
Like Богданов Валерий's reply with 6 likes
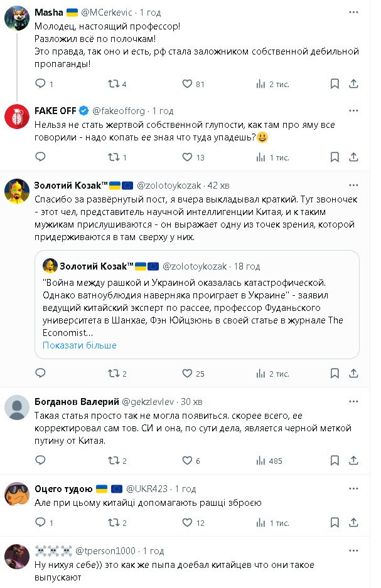(x=186, y=461)
